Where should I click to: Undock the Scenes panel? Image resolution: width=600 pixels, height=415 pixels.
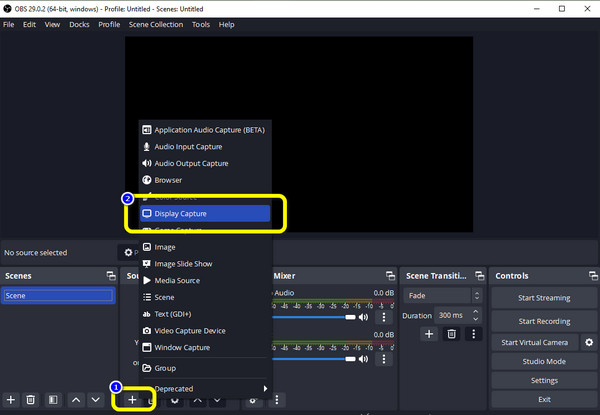[x=111, y=276]
